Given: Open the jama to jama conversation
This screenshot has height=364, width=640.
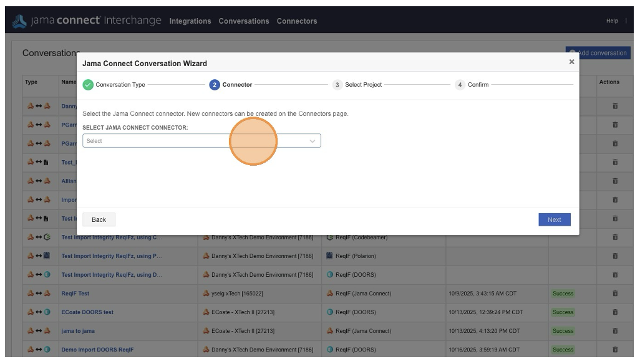Looking at the screenshot, I should [78, 331].
